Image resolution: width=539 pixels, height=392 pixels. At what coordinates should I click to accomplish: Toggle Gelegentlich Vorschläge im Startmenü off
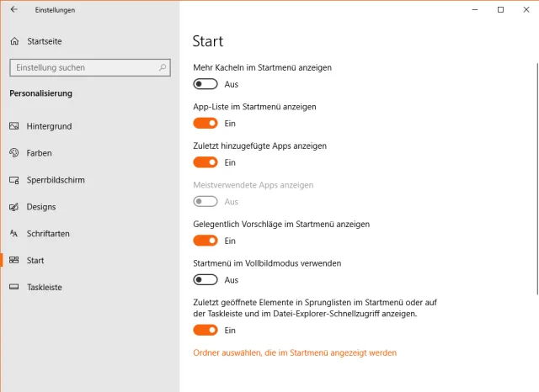[x=205, y=241]
